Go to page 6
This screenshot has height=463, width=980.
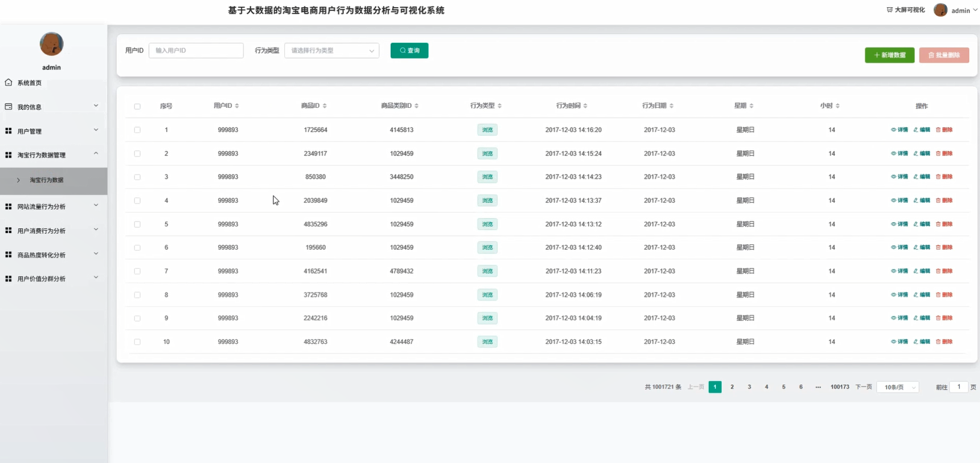point(801,387)
